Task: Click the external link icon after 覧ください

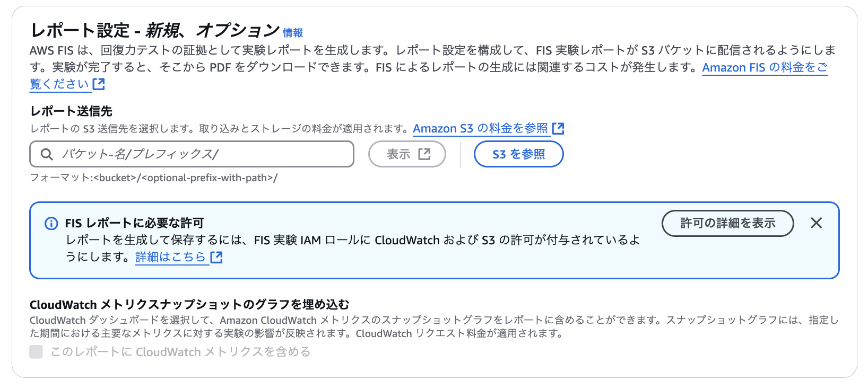Action: tap(99, 84)
